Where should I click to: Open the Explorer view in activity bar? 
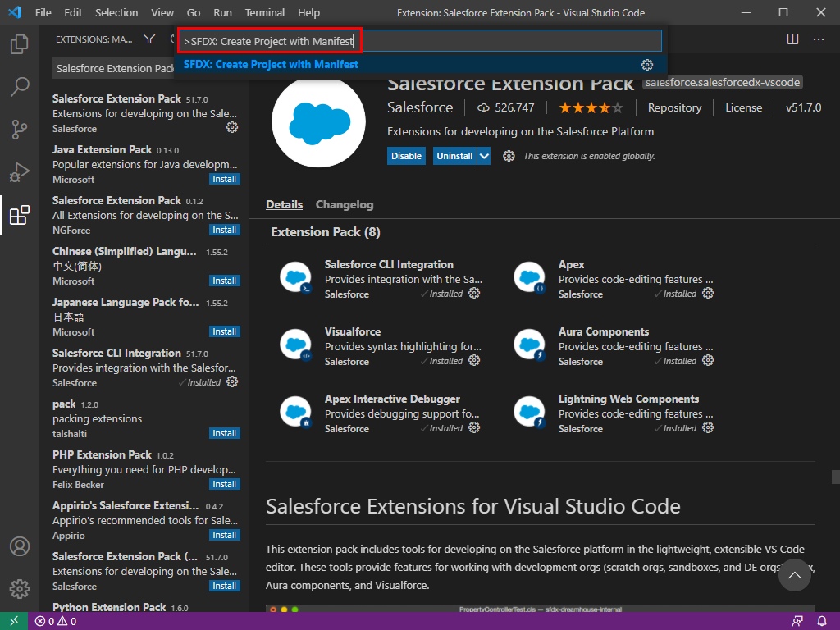click(x=20, y=44)
